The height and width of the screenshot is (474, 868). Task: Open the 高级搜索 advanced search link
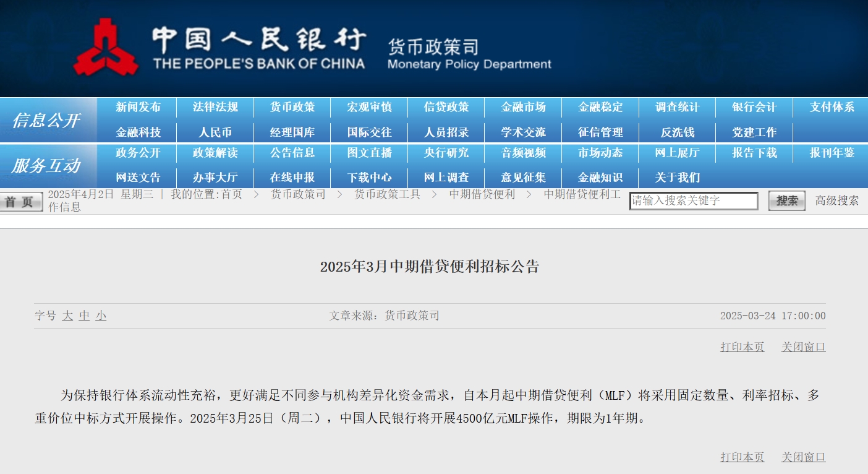(836, 200)
